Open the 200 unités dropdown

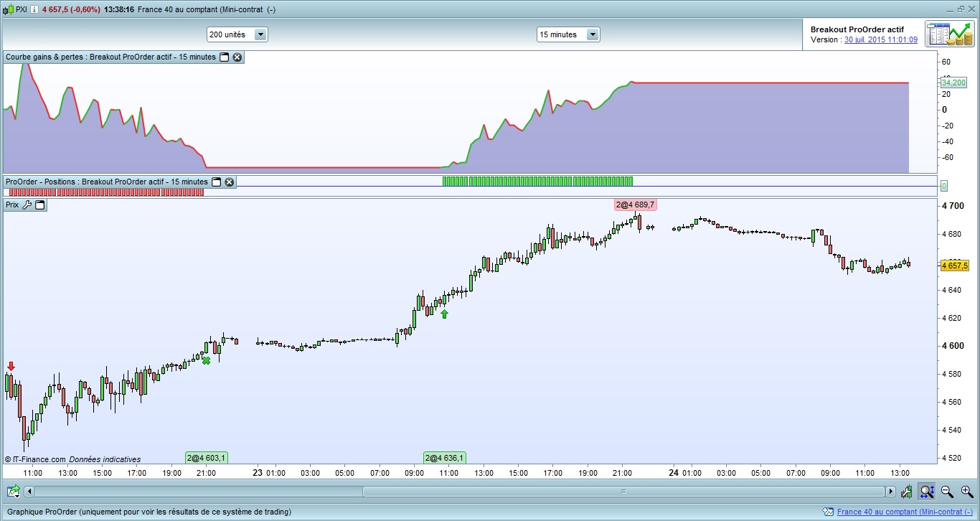[237, 34]
